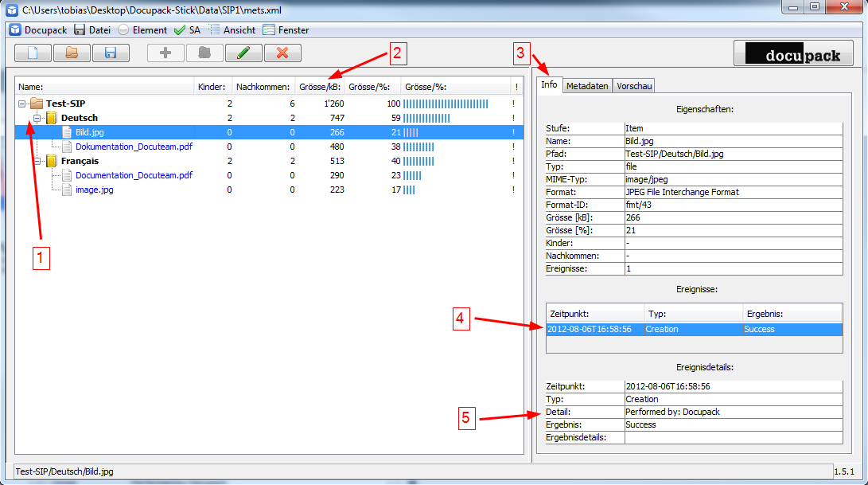This screenshot has width=868, height=485.
Task: Click the red X delete button
Action: [x=282, y=53]
